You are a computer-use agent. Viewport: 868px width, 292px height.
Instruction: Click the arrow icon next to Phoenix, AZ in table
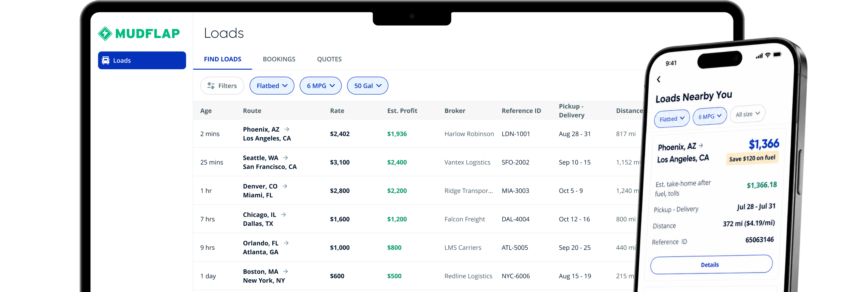pyautogui.click(x=287, y=129)
